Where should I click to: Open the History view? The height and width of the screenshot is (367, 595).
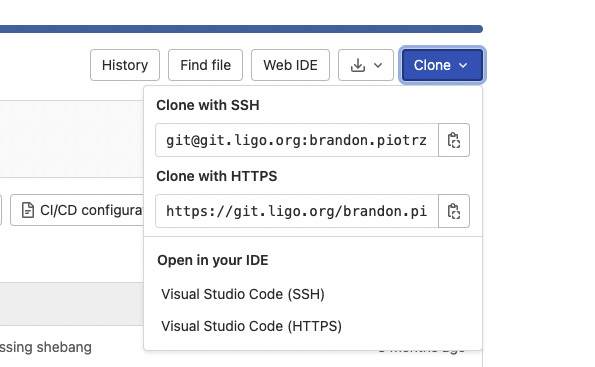[125, 65]
